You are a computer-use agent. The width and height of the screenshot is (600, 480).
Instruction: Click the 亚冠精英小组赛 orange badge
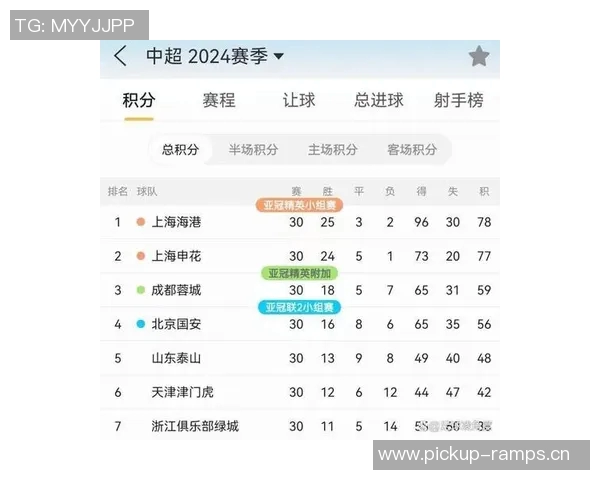click(299, 205)
